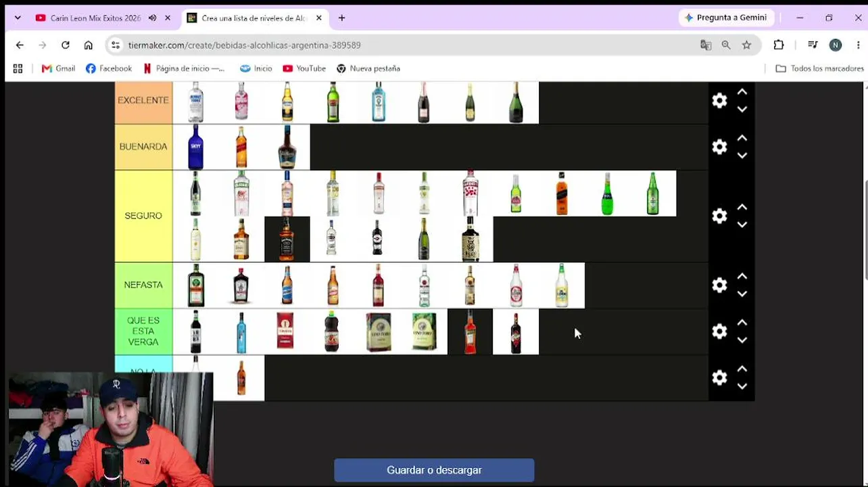Open the Nueva pestaña bookmark
868x487 pixels.
pos(368,68)
